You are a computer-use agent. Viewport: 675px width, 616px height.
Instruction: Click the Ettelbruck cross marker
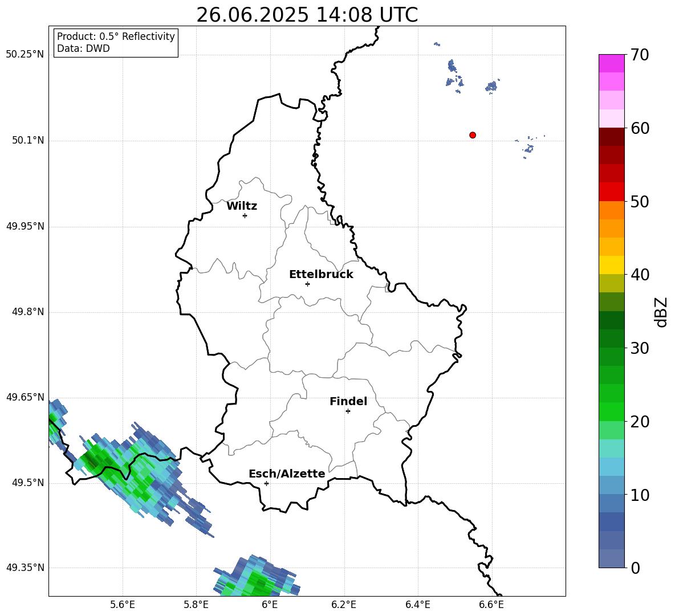[307, 284]
